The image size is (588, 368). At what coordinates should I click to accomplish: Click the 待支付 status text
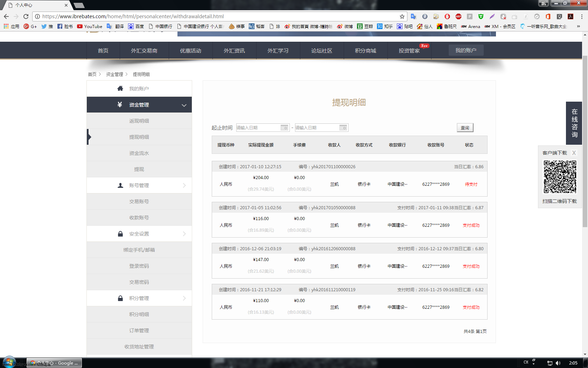point(471,184)
